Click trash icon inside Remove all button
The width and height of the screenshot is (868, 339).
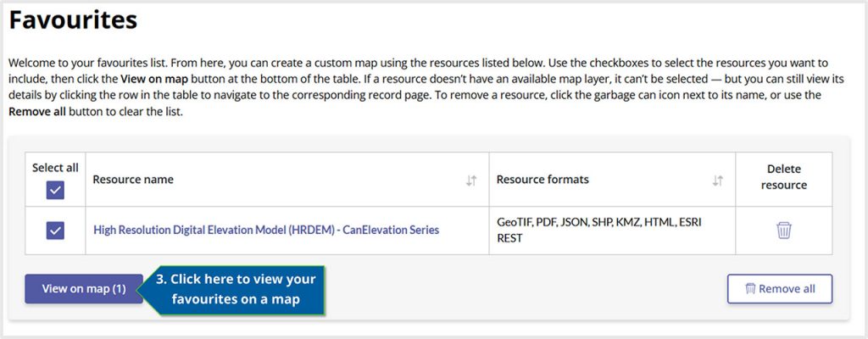tap(749, 289)
